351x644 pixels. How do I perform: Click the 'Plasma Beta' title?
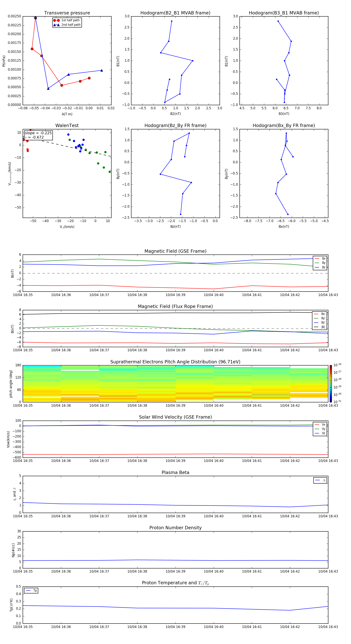coord(175,473)
